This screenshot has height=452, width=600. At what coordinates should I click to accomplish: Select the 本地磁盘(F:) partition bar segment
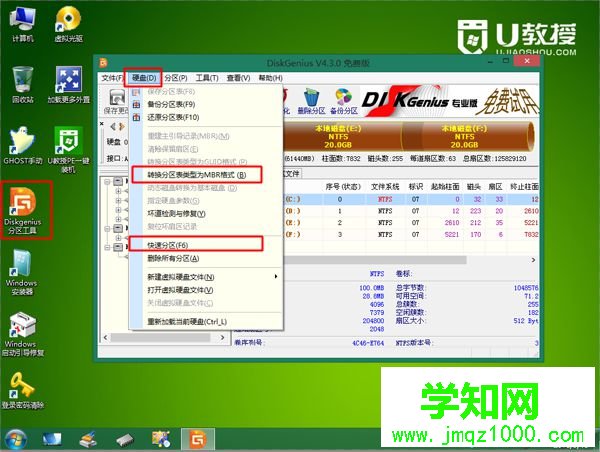pos(467,137)
